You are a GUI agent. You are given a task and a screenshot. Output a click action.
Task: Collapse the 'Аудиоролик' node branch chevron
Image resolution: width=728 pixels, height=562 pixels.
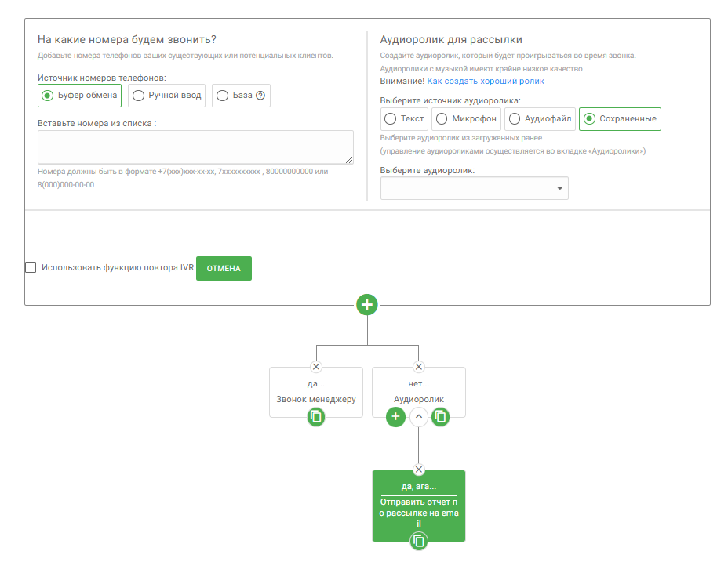click(419, 417)
